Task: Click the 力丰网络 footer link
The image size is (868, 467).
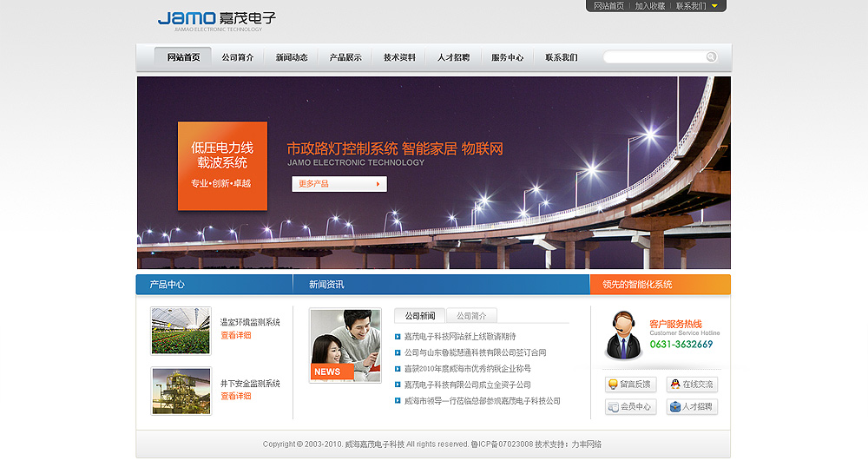Action: click(586, 444)
